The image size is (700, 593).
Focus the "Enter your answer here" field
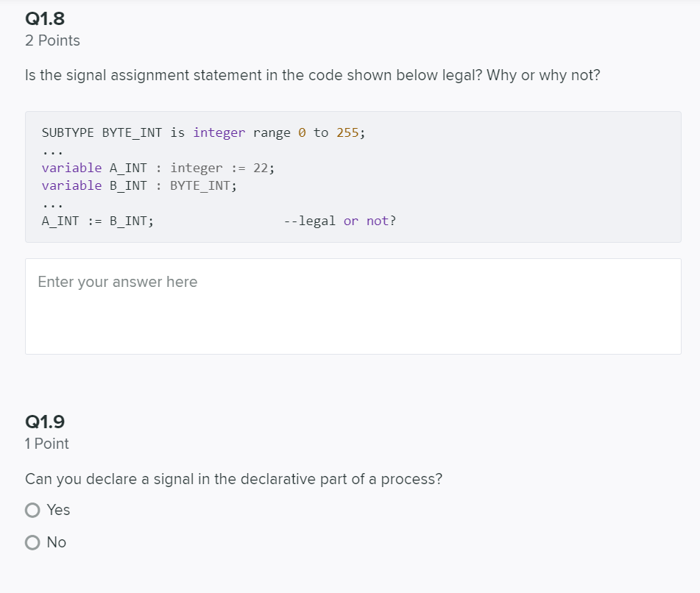click(x=353, y=307)
